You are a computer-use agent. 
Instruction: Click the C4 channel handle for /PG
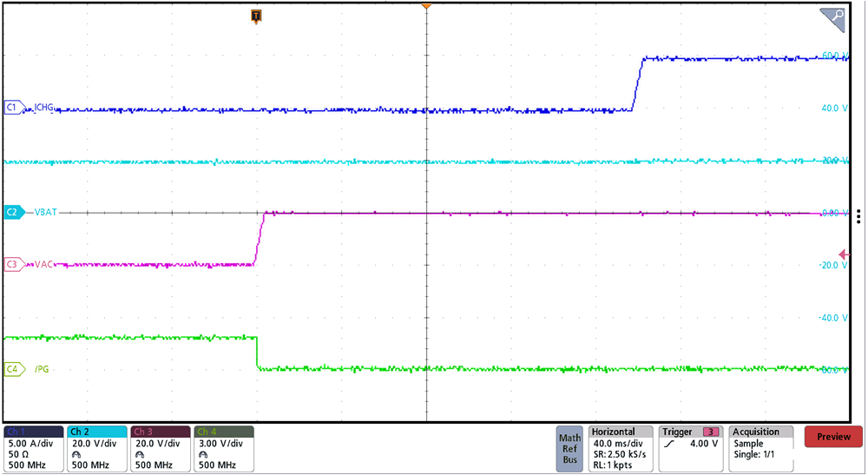point(13,369)
